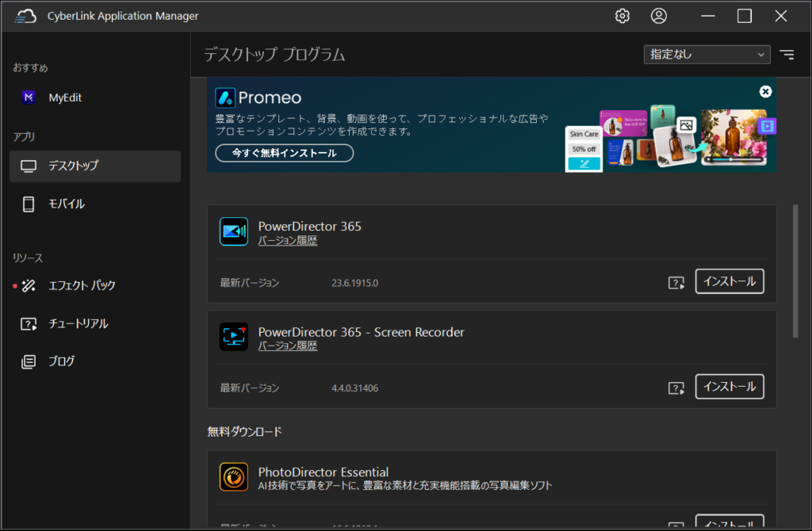Switch to the モバイル section
The image size is (812, 531).
pyautogui.click(x=65, y=204)
